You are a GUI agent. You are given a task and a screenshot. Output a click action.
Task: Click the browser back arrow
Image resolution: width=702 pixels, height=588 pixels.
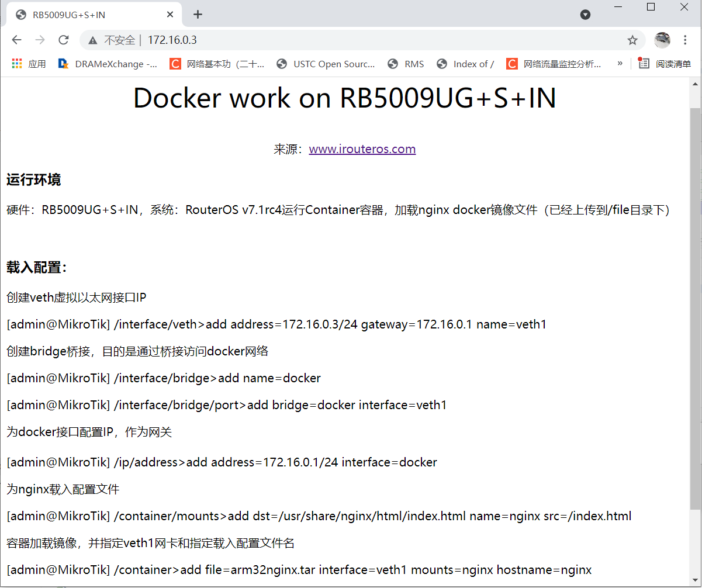click(16, 40)
